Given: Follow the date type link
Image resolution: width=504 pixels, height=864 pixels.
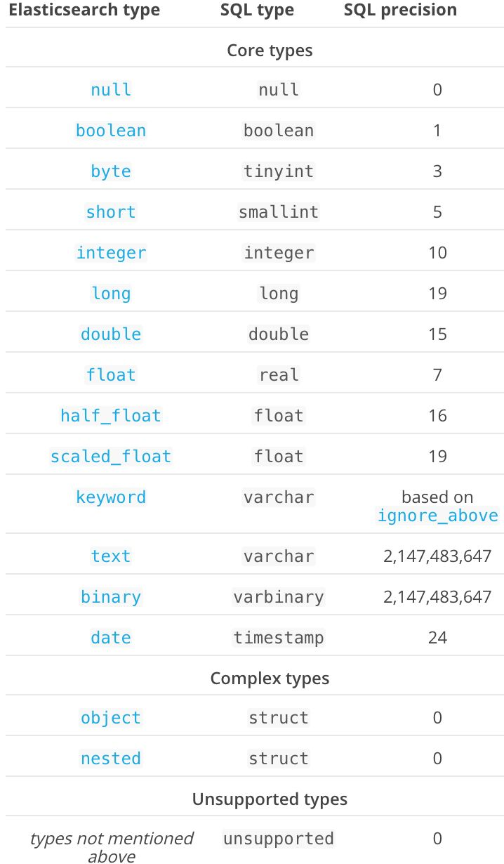Looking at the screenshot, I should tap(111, 638).
